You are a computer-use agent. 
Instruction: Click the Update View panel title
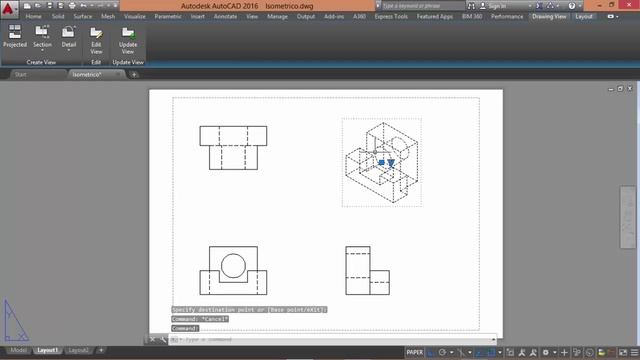pyautogui.click(x=128, y=62)
